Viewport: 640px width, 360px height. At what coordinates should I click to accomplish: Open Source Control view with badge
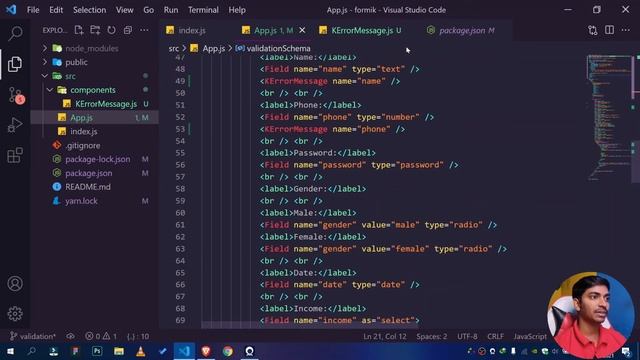[16, 95]
